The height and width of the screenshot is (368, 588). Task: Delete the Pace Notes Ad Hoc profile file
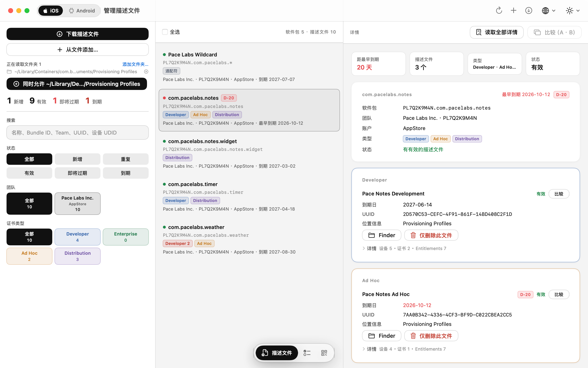tap(431, 336)
